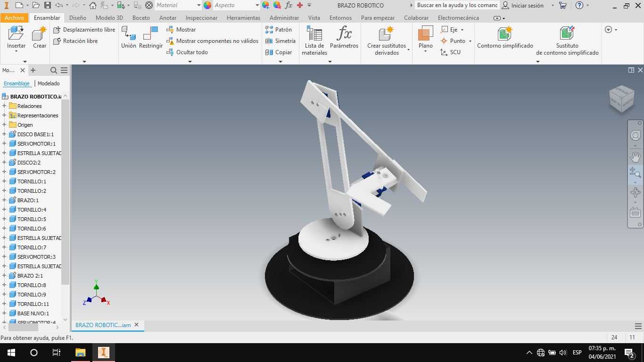Click the ViewCube in the viewport
Viewport: 644px width, 362px height.
(621, 99)
